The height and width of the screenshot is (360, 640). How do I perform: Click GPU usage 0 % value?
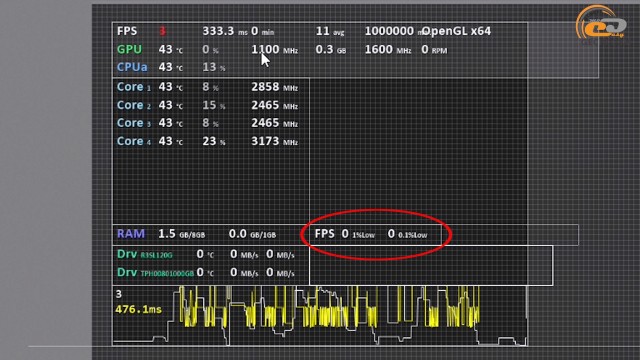point(210,50)
